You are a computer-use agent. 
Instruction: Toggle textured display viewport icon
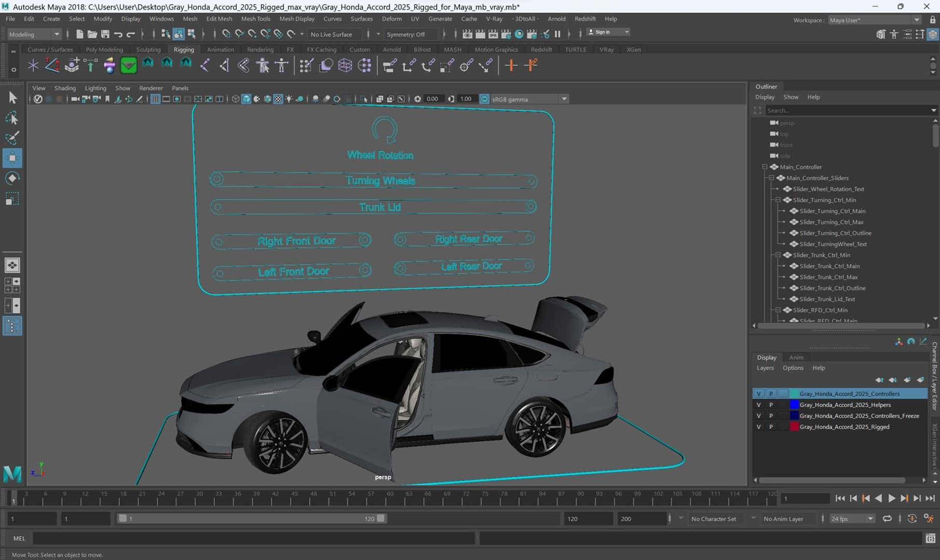278,99
